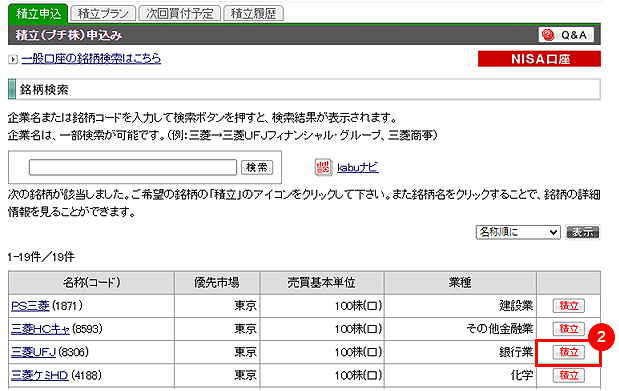Click the arrow icon beside 一般口座 link
The width and height of the screenshot is (619, 391).
pyautogui.click(x=13, y=59)
